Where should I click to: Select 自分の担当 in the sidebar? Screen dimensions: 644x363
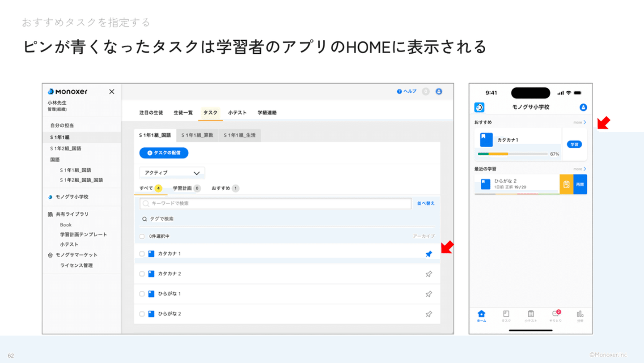point(62,126)
